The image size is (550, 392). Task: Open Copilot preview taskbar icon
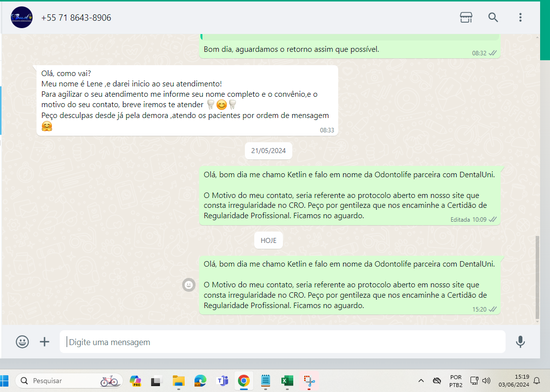135,381
